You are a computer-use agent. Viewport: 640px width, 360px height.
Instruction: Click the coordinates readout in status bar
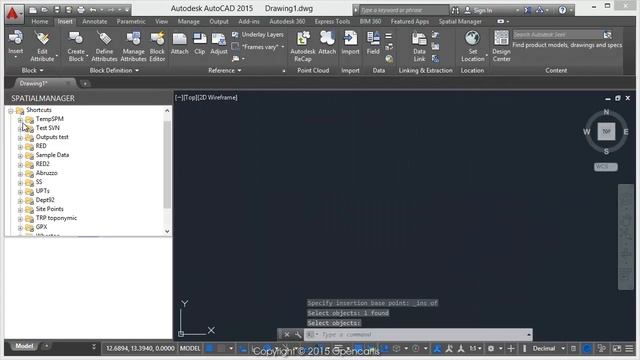click(x=140, y=349)
